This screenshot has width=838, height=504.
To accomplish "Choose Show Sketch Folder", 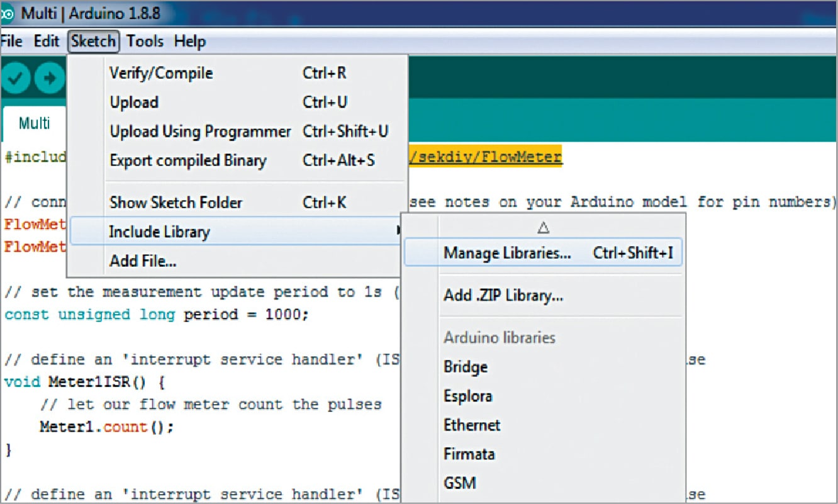I will (x=176, y=203).
